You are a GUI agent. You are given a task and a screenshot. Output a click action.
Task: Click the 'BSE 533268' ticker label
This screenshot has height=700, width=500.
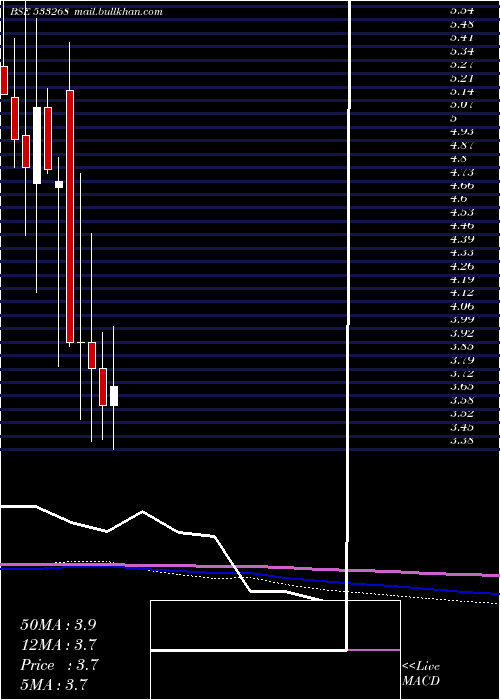click(x=39, y=12)
